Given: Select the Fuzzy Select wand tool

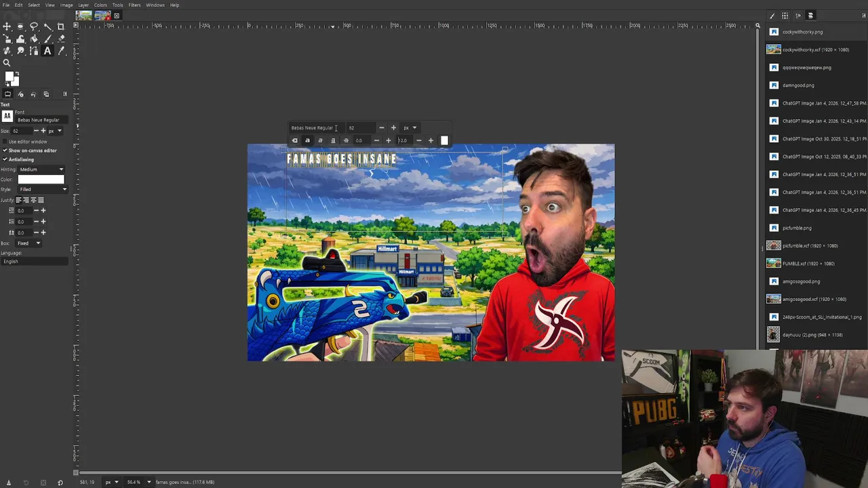Looking at the screenshot, I should coord(47,26).
